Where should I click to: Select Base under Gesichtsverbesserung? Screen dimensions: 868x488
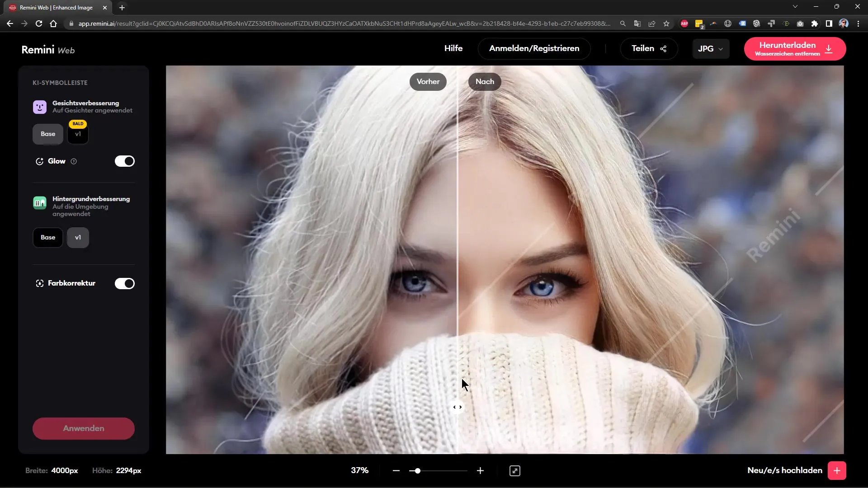48,134
